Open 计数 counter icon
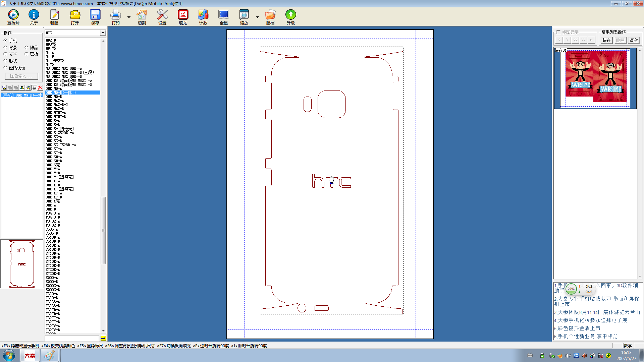Image resolution: width=644 pixels, height=362 pixels. [203, 17]
